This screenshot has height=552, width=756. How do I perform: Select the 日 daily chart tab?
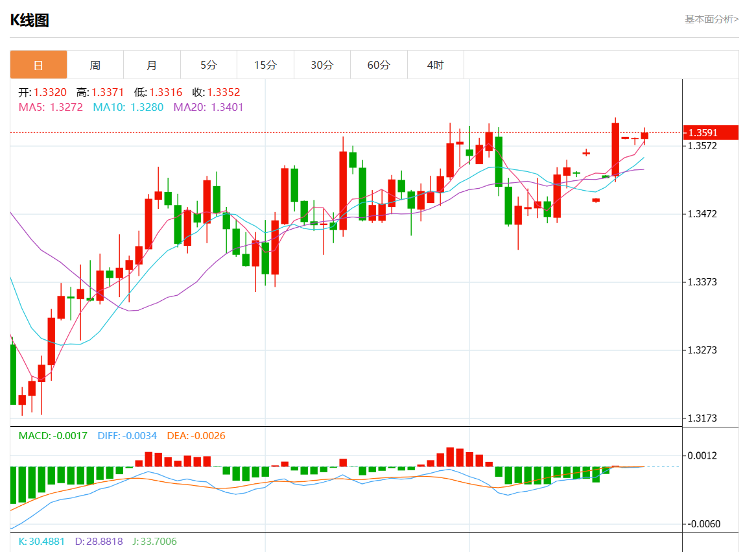[x=38, y=65]
